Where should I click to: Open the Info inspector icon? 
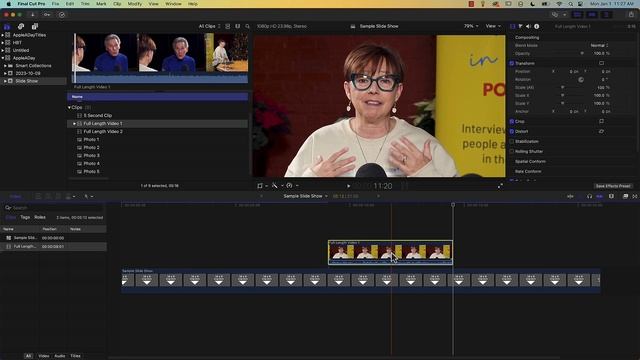537,26
